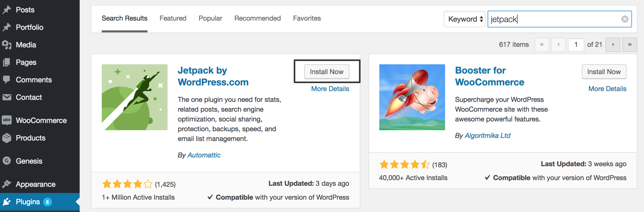Viewport: 644px width, 212px height.
Task: Switch to the Featured tab
Action: coord(173,18)
